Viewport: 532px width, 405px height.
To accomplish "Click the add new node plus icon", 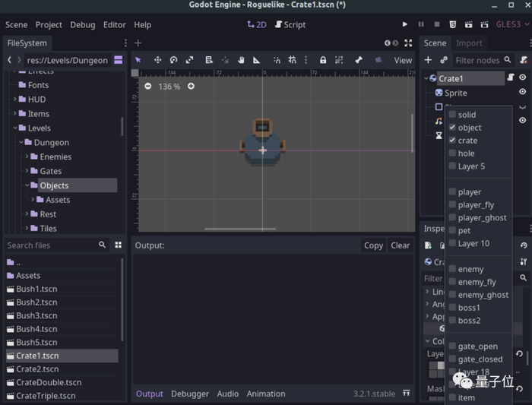I will pos(428,60).
